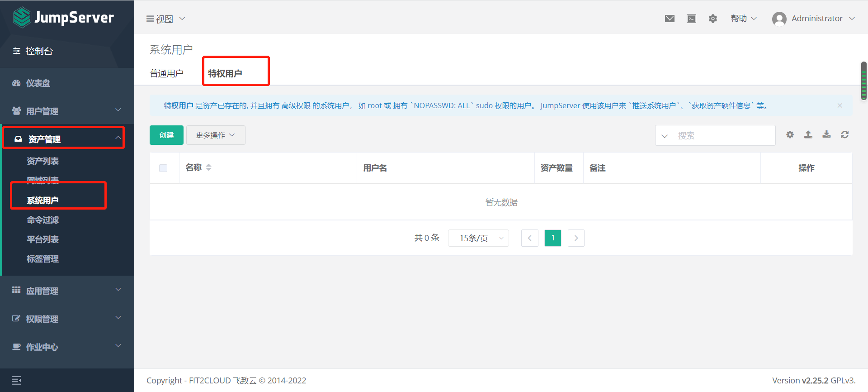Refresh the system user table
868x392 pixels.
[844, 134]
